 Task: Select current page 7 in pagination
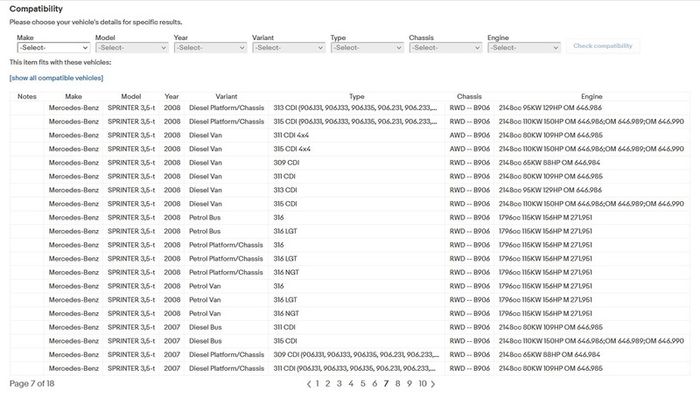click(386, 384)
